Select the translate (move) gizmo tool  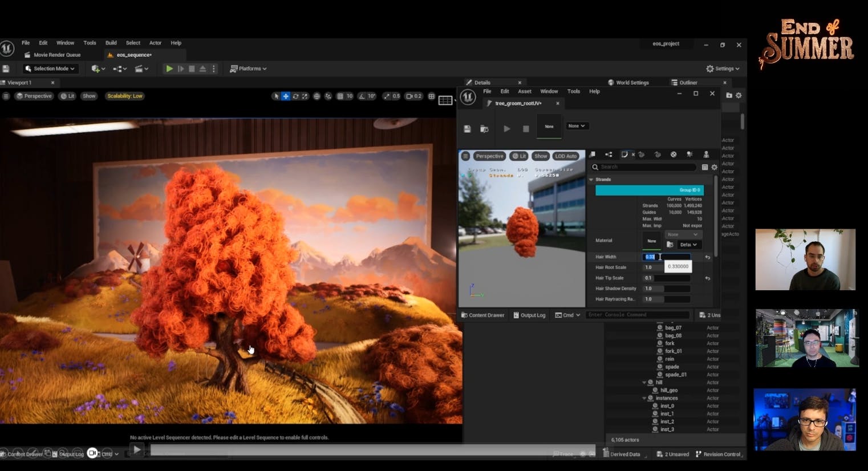(286, 96)
